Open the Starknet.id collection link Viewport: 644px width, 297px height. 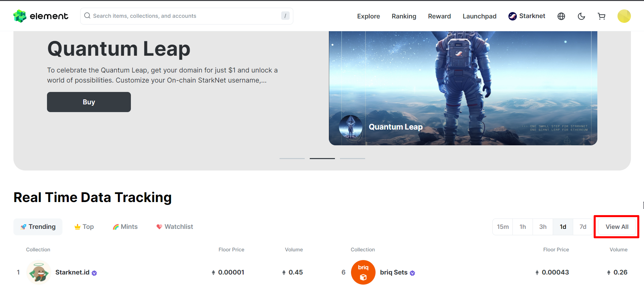(72, 273)
